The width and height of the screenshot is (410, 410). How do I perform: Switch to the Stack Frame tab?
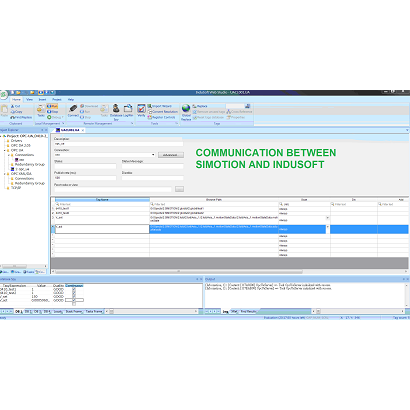(74, 311)
